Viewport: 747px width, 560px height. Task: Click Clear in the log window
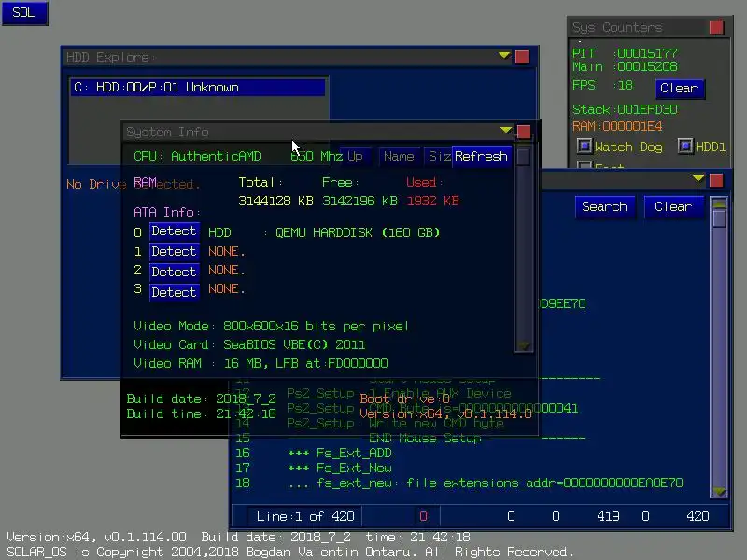pos(673,206)
